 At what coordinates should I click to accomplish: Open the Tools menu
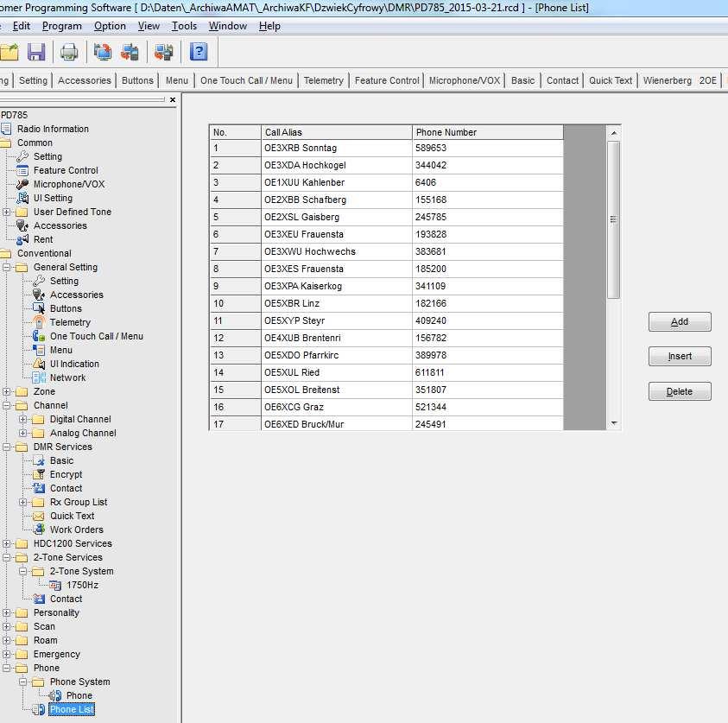click(x=184, y=26)
